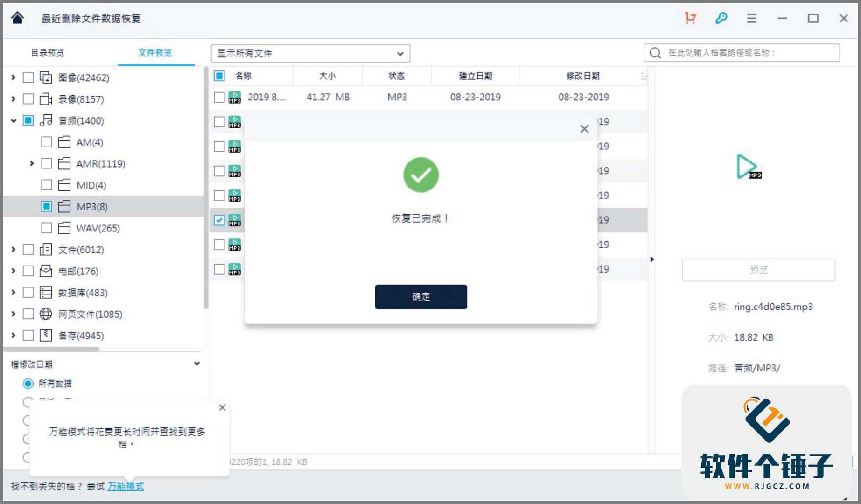Open the hamburger menu in the title bar
Image resolution: width=861 pixels, height=504 pixels.
pos(751,18)
